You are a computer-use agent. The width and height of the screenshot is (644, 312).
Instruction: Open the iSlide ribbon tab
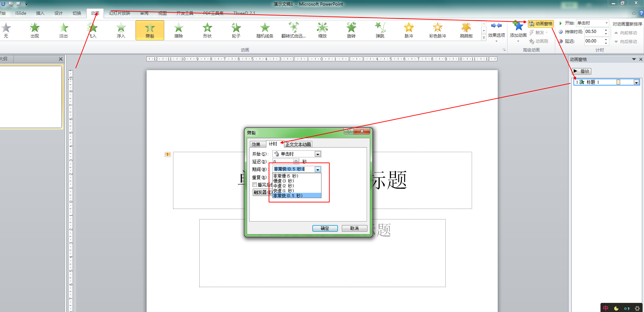[x=21, y=13]
